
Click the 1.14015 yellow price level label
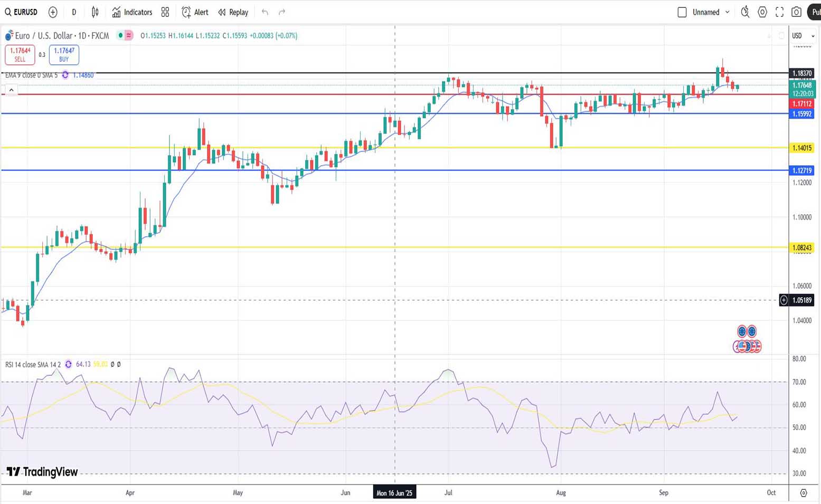801,148
